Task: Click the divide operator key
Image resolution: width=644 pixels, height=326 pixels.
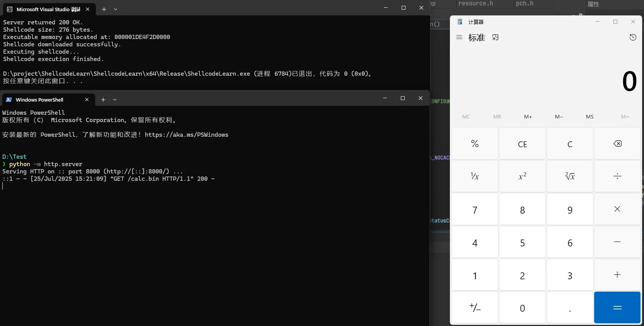Action: (617, 177)
